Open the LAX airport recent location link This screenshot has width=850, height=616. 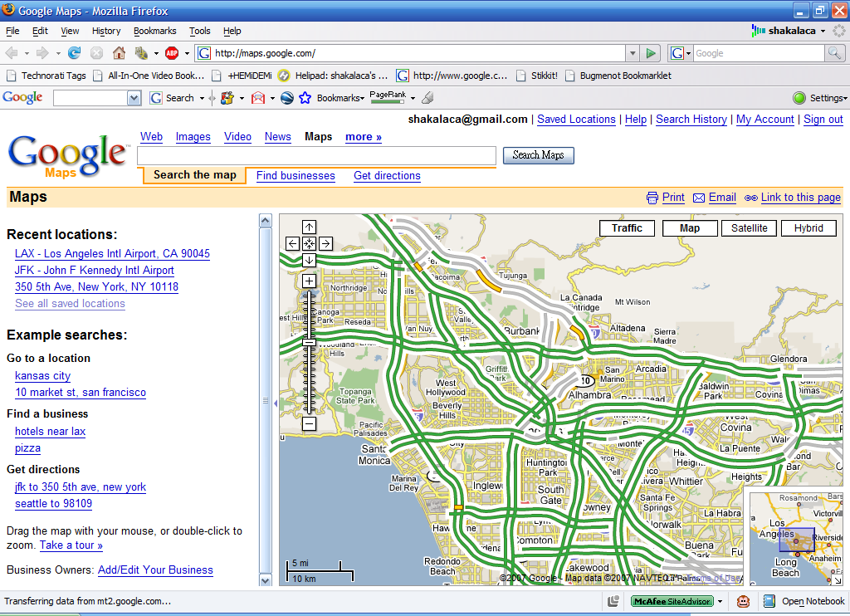112,254
